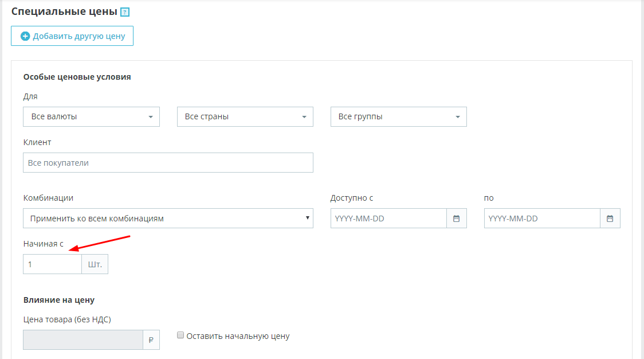Click the Специальные цены heading
The height and width of the screenshot is (359, 644).
click(64, 11)
